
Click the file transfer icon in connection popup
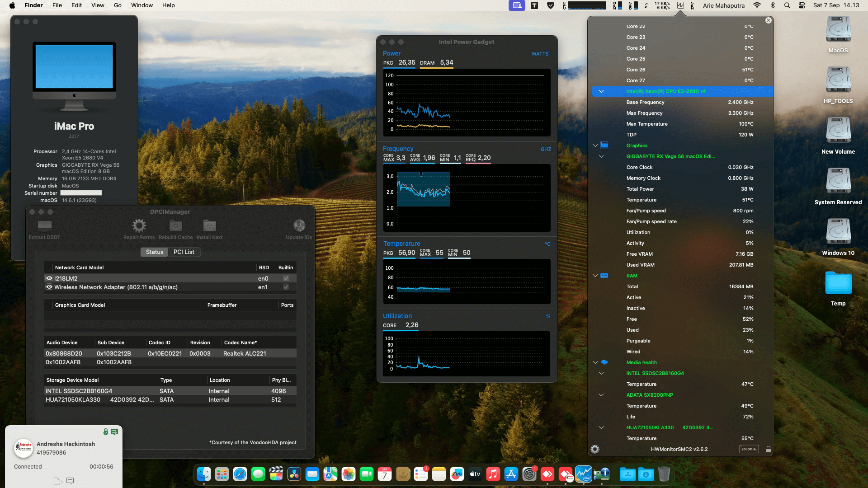57,481
